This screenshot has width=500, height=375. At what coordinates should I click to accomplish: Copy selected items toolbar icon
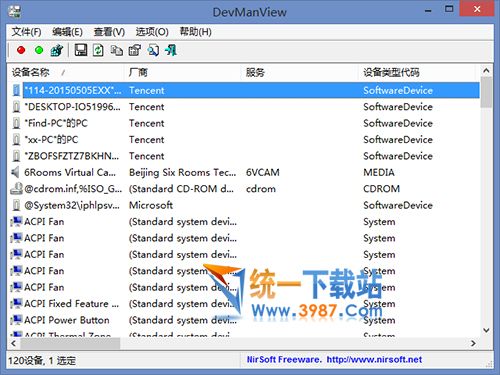(117, 50)
